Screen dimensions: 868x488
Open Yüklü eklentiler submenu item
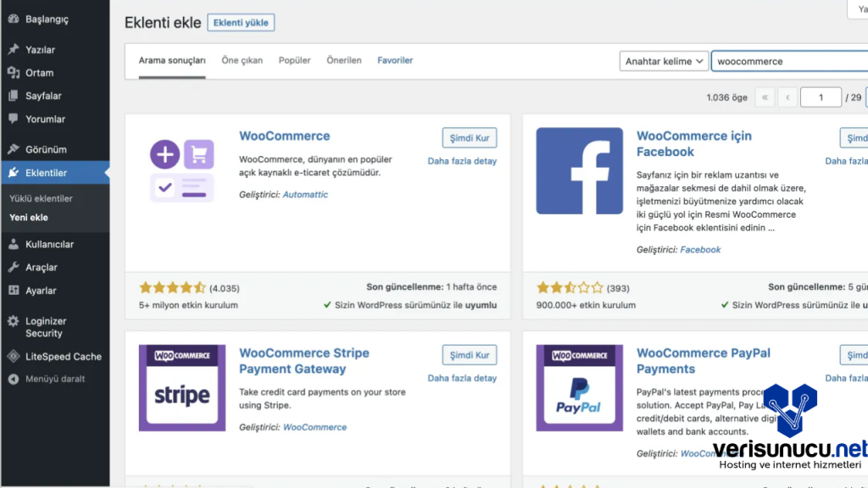point(41,198)
